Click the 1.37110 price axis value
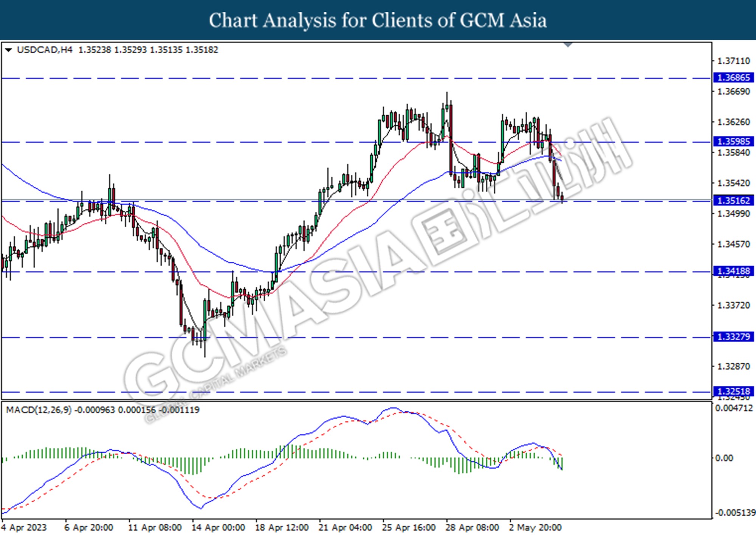Image resolution: width=756 pixels, height=540 pixels. 733,61
